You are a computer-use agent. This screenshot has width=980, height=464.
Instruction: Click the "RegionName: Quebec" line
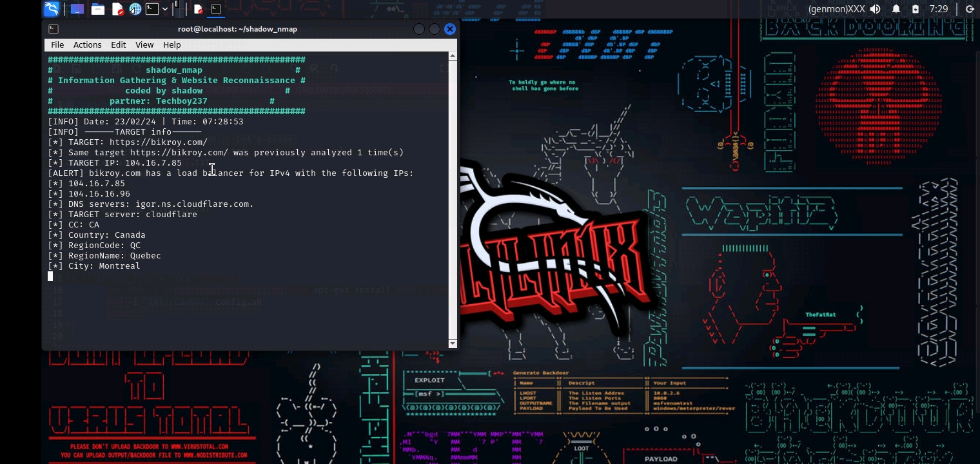(x=104, y=256)
